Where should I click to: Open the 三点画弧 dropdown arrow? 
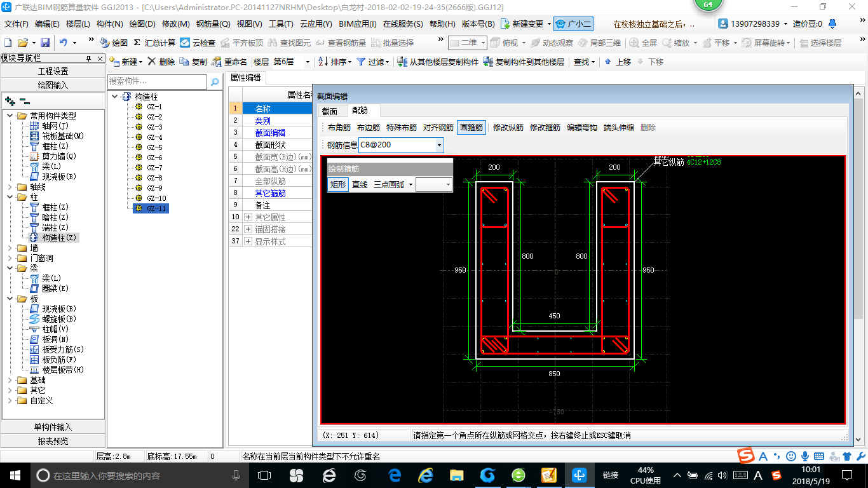point(410,184)
